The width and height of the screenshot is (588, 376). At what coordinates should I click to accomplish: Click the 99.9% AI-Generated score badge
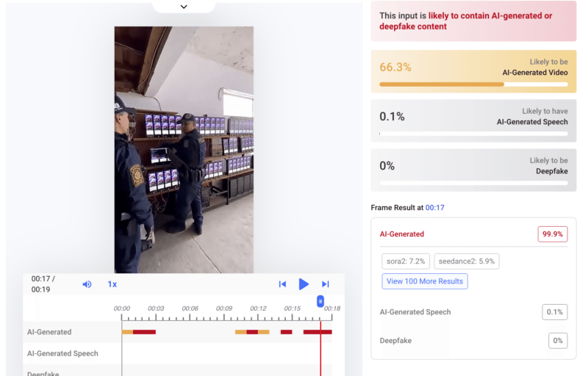tap(553, 234)
